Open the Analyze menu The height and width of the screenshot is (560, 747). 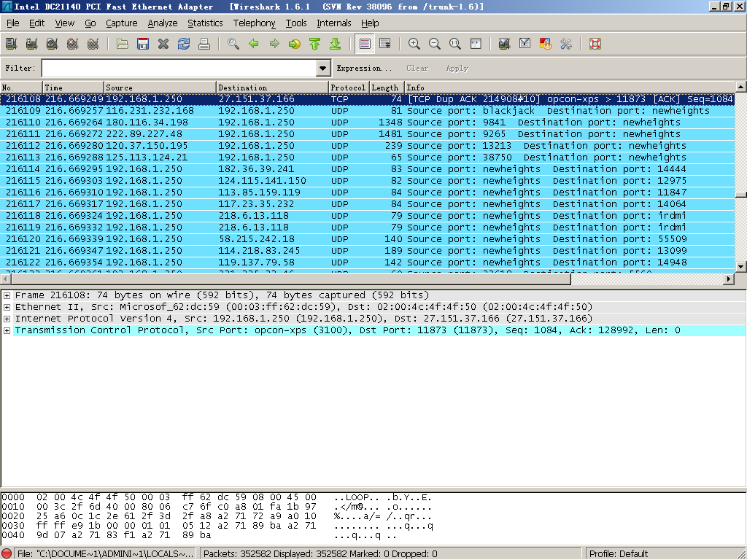[163, 23]
